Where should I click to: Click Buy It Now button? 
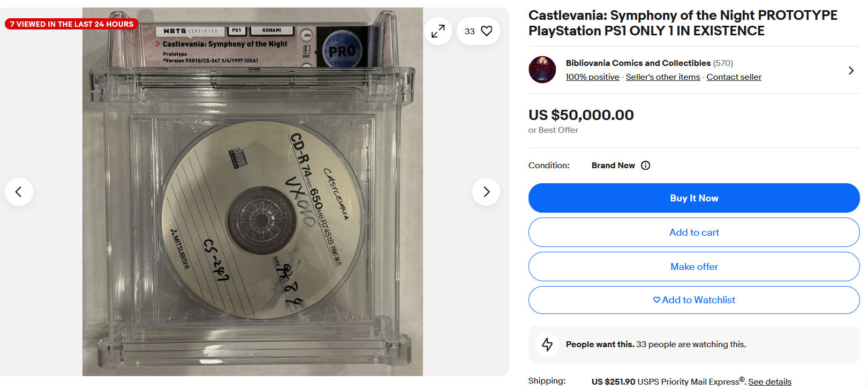(x=694, y=198)
